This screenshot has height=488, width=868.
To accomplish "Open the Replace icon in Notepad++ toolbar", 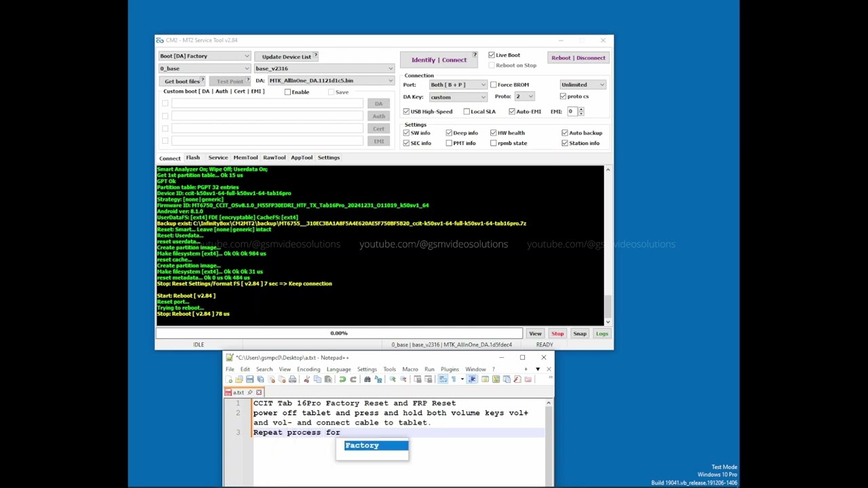I will (x=378, y=379).
